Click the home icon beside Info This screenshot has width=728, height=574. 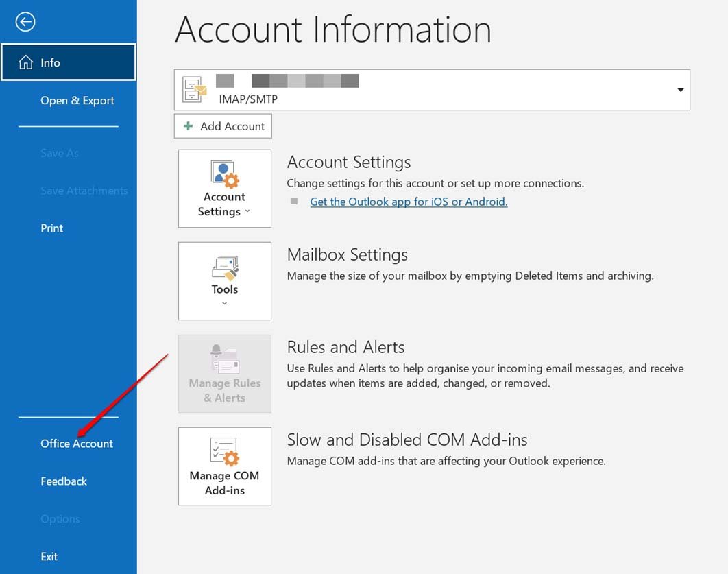[x=25, y=62]
